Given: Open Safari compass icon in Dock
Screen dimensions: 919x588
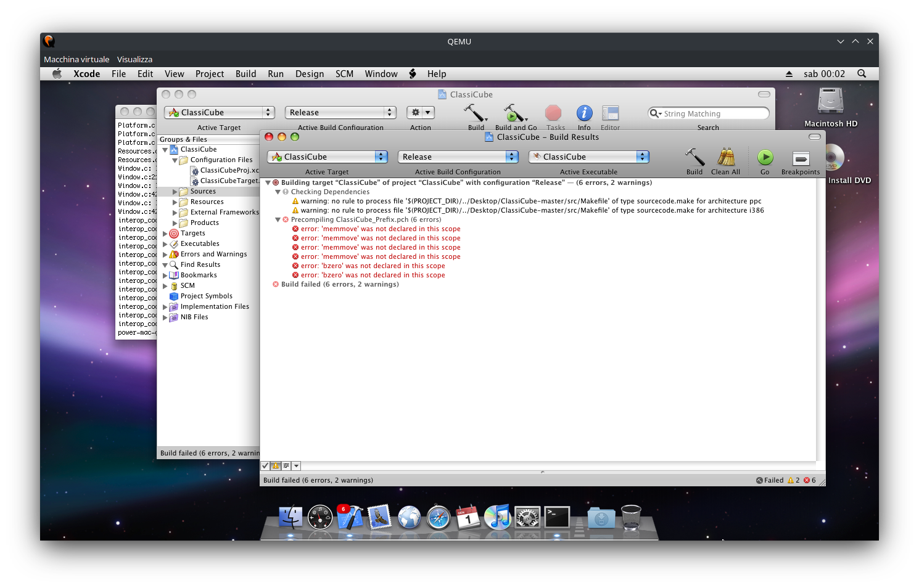Looking at the screenshot, I should click(439, 517).
